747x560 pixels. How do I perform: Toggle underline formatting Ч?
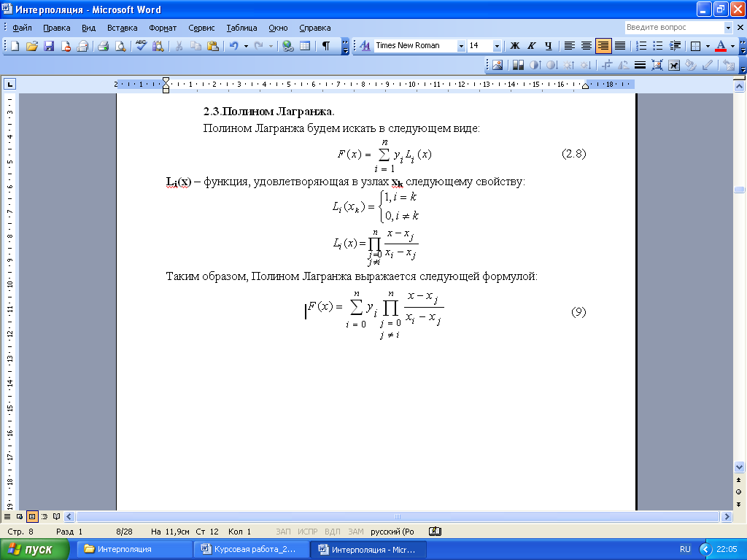(x=549, y=46)
